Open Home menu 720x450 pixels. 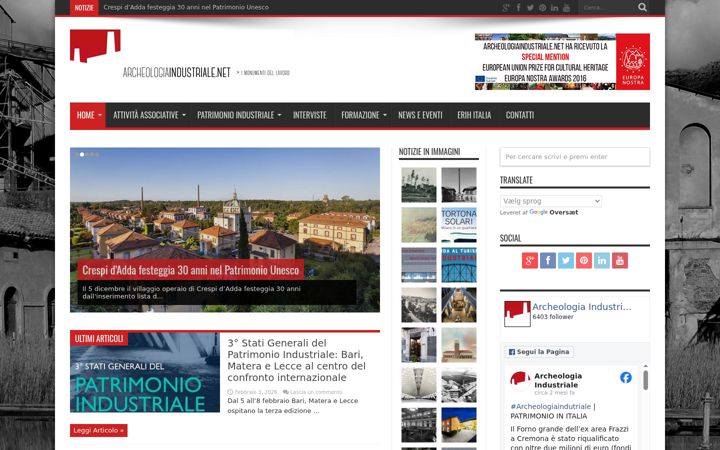pyautogui.click(x=88, y=115)
